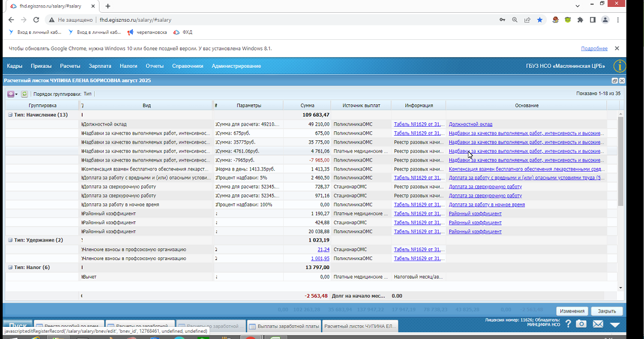Go back with the browser back arrow

[11, 20]
